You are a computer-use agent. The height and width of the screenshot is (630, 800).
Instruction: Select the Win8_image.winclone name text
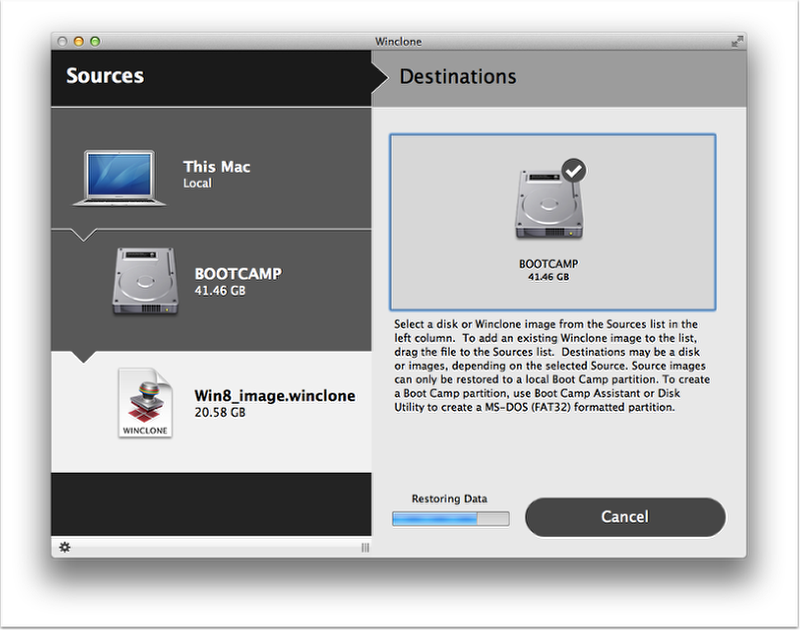tap(274, 396)
